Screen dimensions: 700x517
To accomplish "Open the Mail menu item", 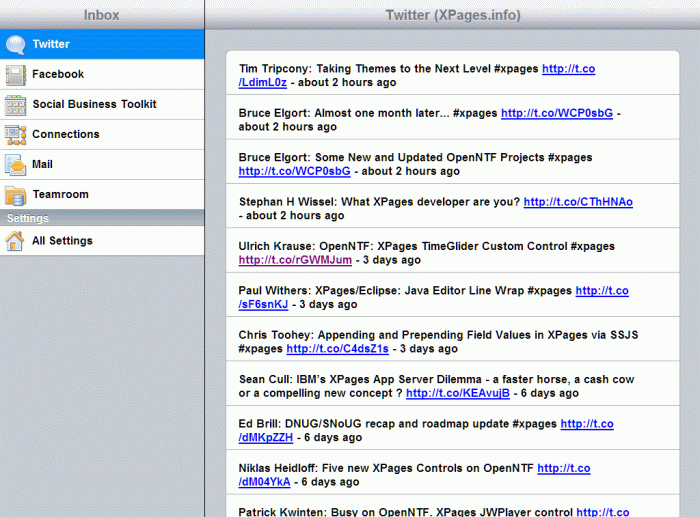I will point(102,164).
